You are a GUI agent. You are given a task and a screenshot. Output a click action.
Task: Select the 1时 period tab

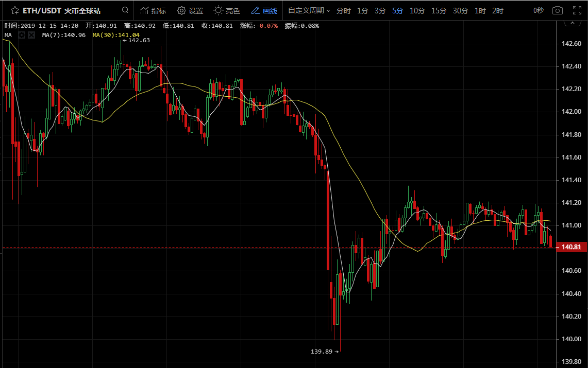480,11
